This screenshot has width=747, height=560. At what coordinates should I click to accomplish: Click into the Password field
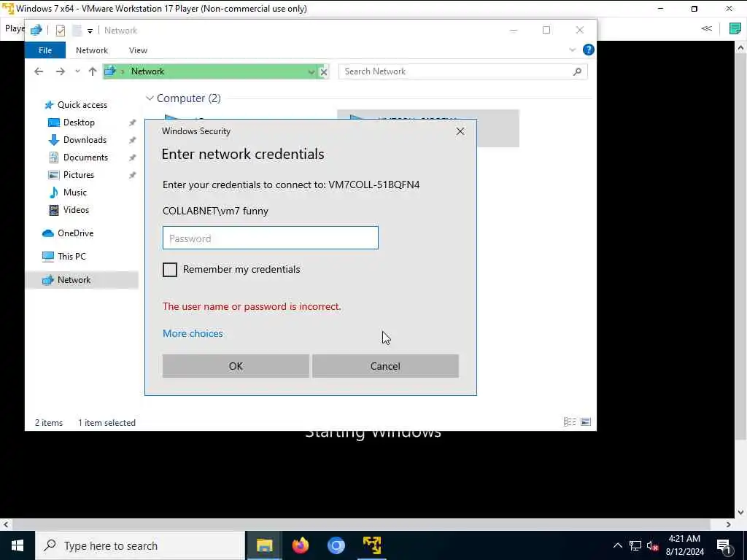(x=270, y=238)
